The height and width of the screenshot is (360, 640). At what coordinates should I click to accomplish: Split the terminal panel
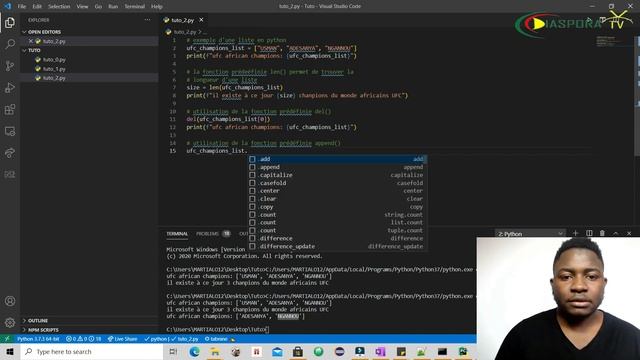[589, 233]
